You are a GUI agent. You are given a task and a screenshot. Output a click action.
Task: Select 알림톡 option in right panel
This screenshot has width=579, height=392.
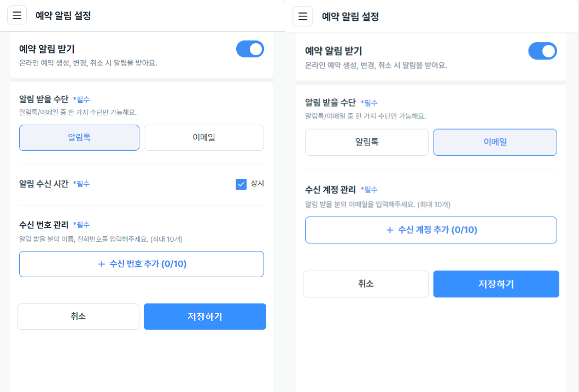367,142
